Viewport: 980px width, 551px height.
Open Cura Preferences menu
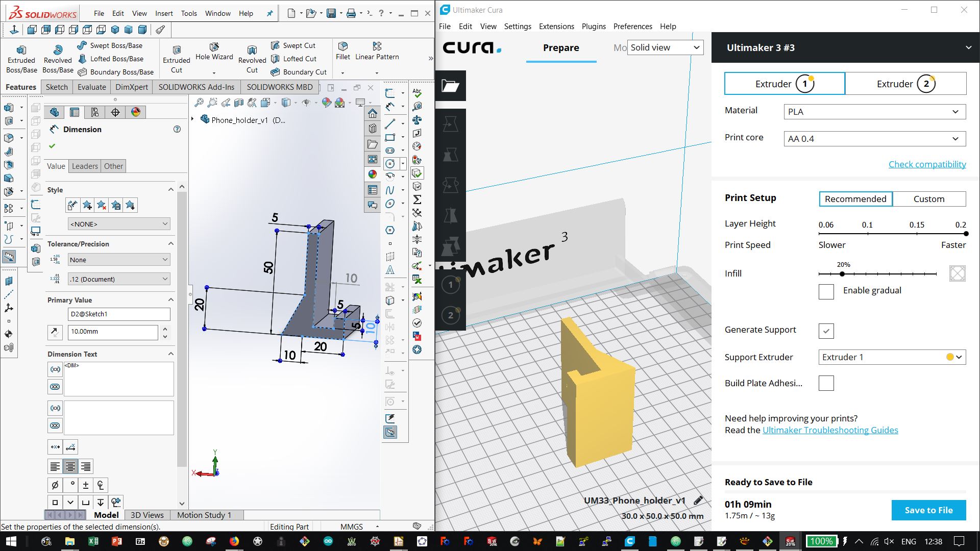pos(632,27)
